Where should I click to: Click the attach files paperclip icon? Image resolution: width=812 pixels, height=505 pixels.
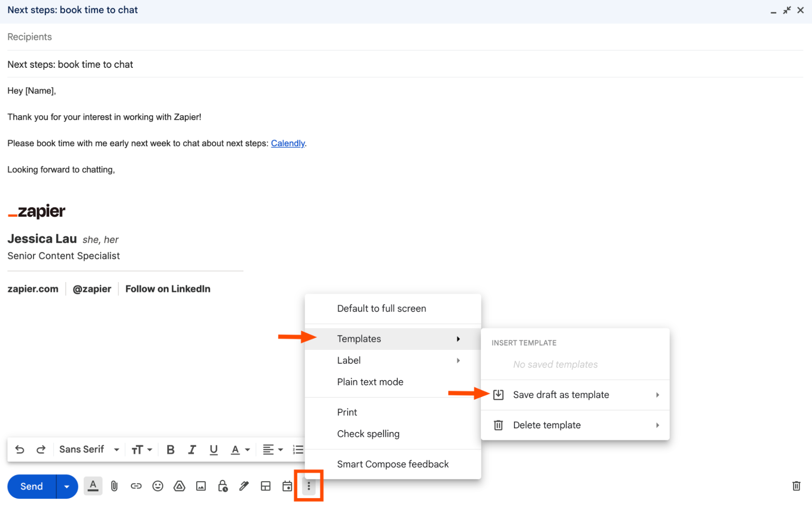115,486
